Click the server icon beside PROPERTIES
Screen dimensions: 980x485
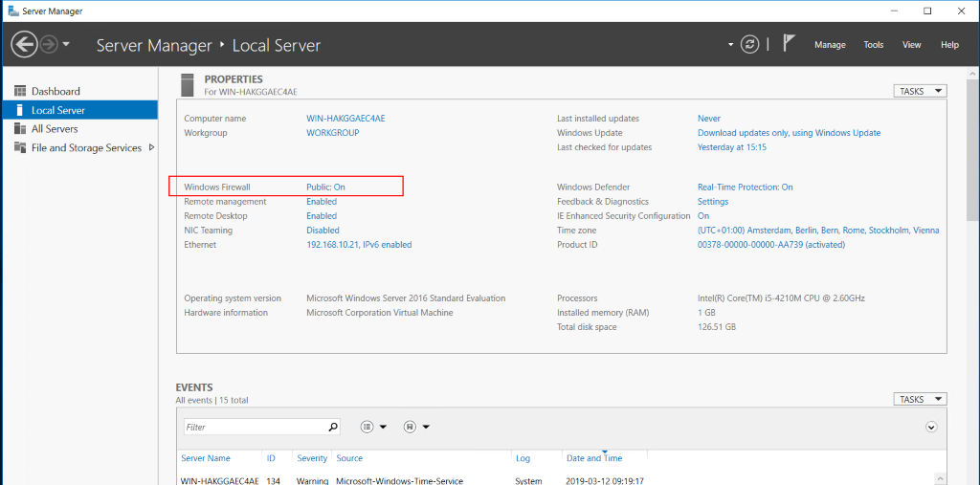[x=187, y=84]
